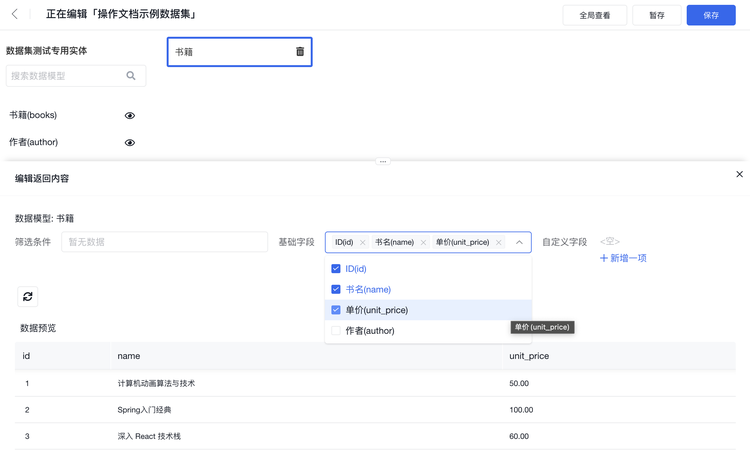This screenshot has width=750, height=476.
Task: Uncheck the 单价(unit_price) checkbox
Action: [x=336, y=310]
